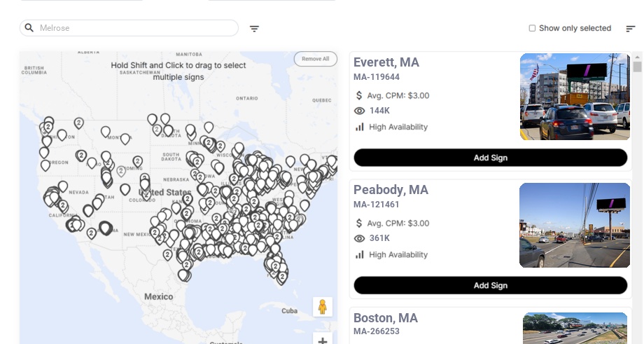Click the Peabody High Availability bars icon
This screenshot has width=644, height=344.
(360, 254)
